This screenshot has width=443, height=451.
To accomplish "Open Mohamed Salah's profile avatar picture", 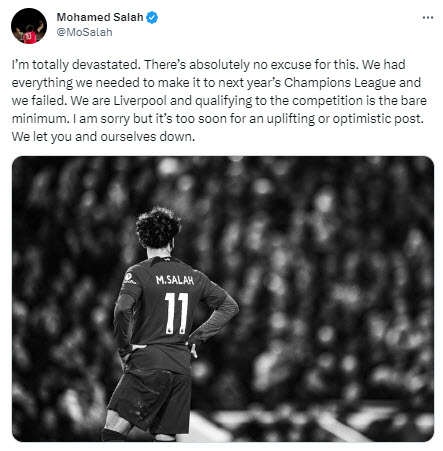I will coord(29,26).
